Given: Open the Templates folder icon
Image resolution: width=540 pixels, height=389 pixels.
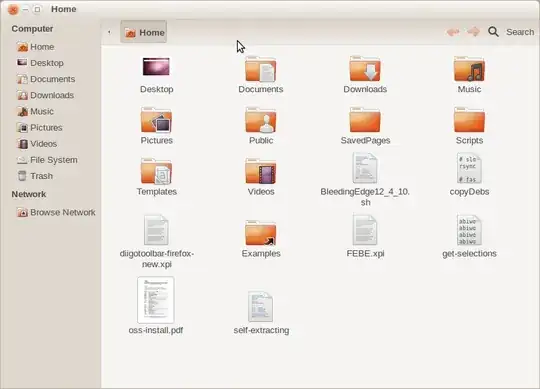Looking at the screenshot, I should pyautogui.click(x=156, y=171).
